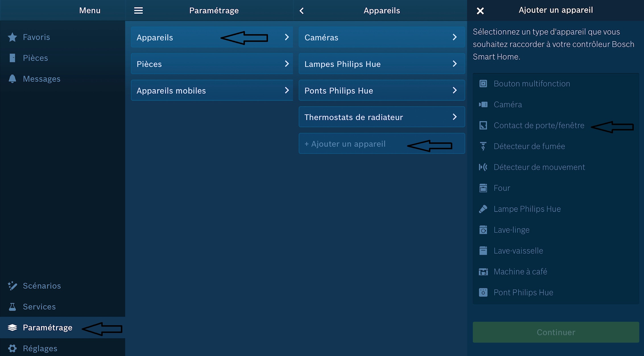The image size is (644, 356).
Task: Click the Scénarios magic wand icon
Action: (x=12, y=286)
